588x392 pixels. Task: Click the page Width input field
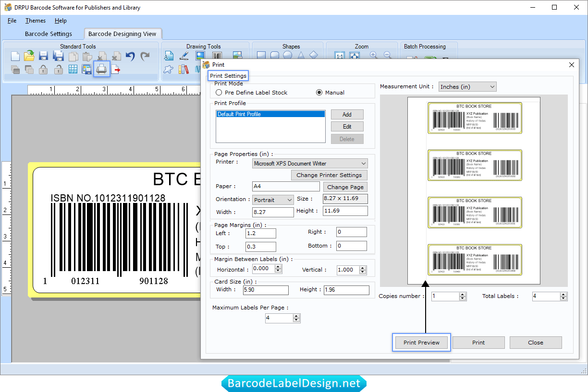tap(273, 212)
